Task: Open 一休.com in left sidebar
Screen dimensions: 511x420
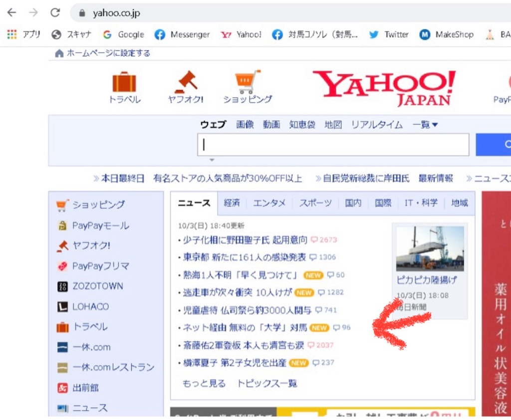Action: (84, 347)
